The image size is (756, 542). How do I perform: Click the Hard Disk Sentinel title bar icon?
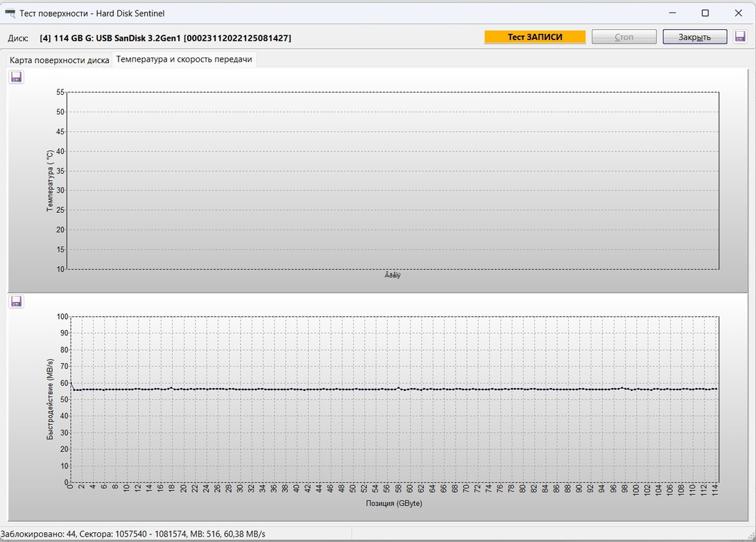(10, 13)
